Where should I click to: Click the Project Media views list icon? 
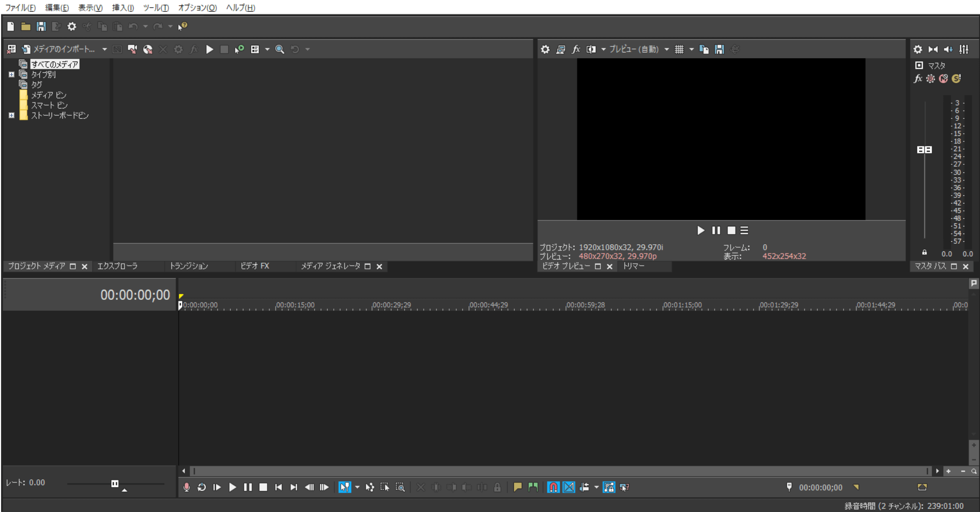coord(255,49)
